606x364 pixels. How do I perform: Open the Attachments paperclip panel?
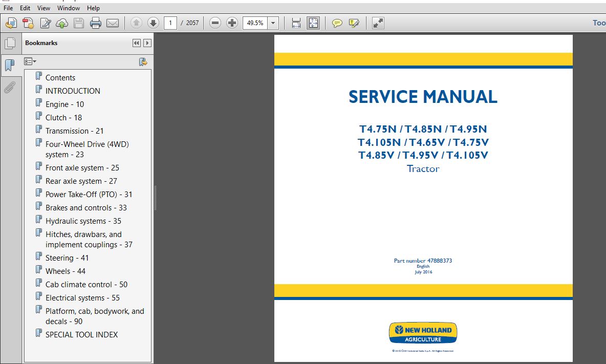point(10,88)
